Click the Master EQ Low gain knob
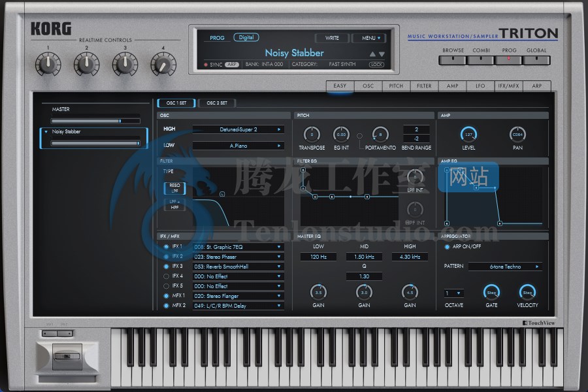 [x=318, y=292]
